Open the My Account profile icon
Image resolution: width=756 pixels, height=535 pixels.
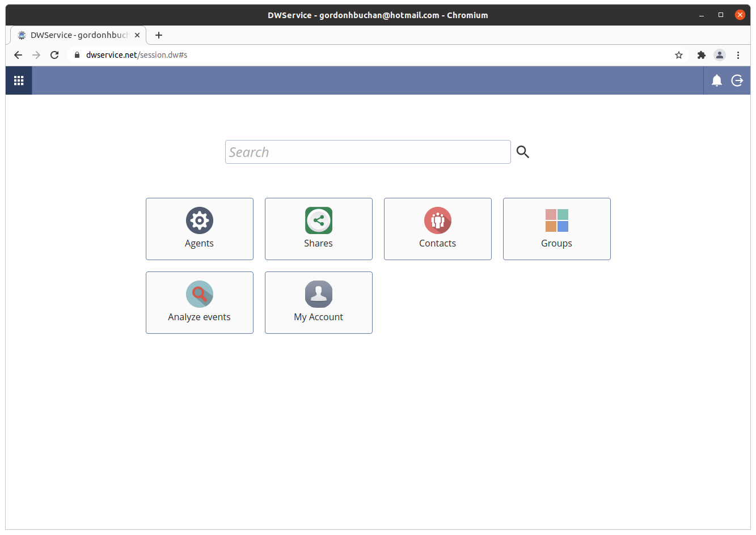[319, 294]
